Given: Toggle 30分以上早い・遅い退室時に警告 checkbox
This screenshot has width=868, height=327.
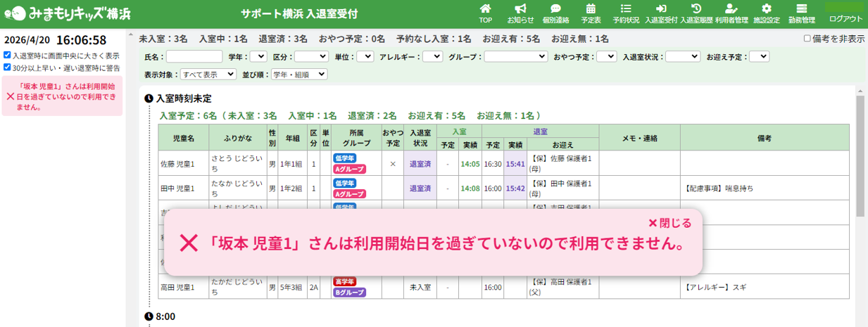Looking at the screenshot, I should coord(7,68).
